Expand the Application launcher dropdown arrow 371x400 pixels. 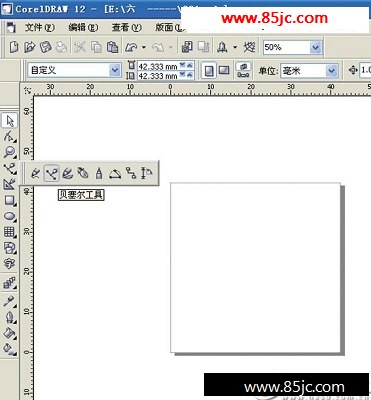tap(235, 47)
